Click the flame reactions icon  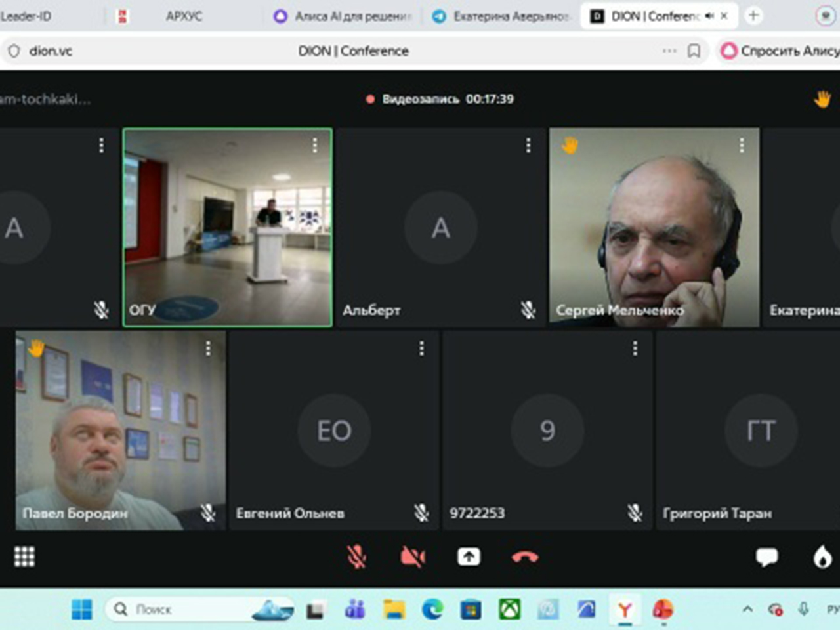pos(822,556)
